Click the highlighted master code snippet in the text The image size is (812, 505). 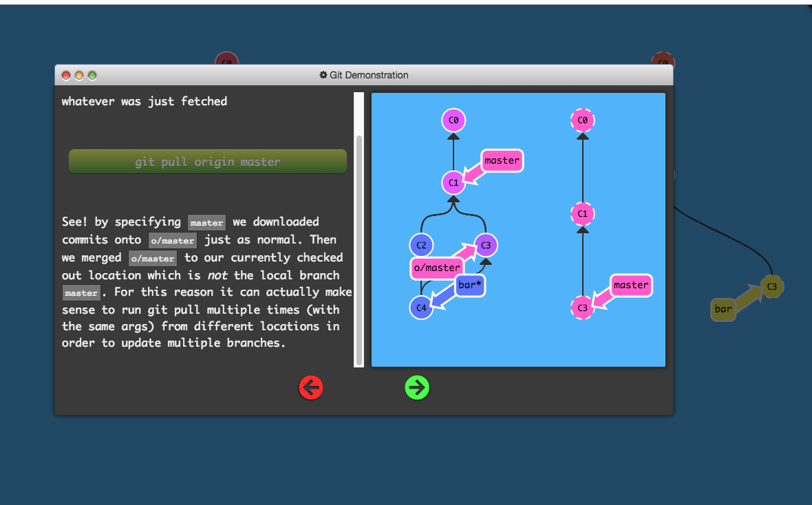[206, 222]
